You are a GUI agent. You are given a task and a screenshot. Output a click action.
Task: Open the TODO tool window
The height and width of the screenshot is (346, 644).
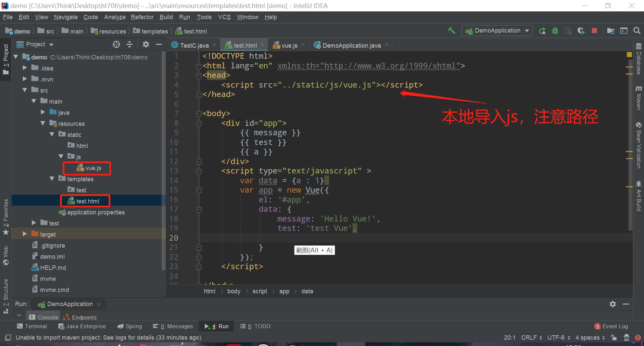[x=255, y=326]
